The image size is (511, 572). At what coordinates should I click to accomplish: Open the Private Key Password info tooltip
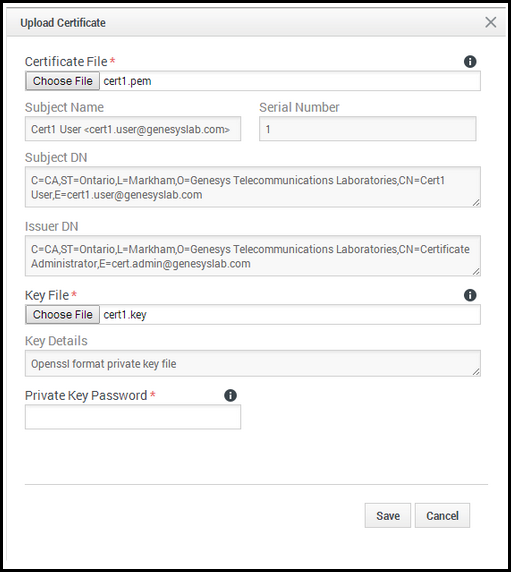230,395
